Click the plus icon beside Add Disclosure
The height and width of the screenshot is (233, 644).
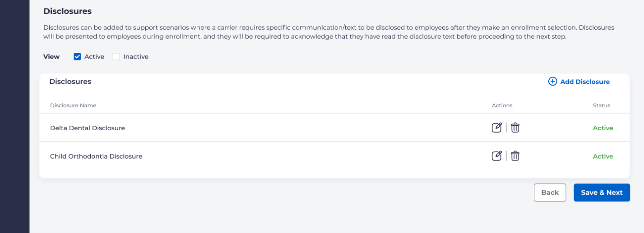[552, 82]
